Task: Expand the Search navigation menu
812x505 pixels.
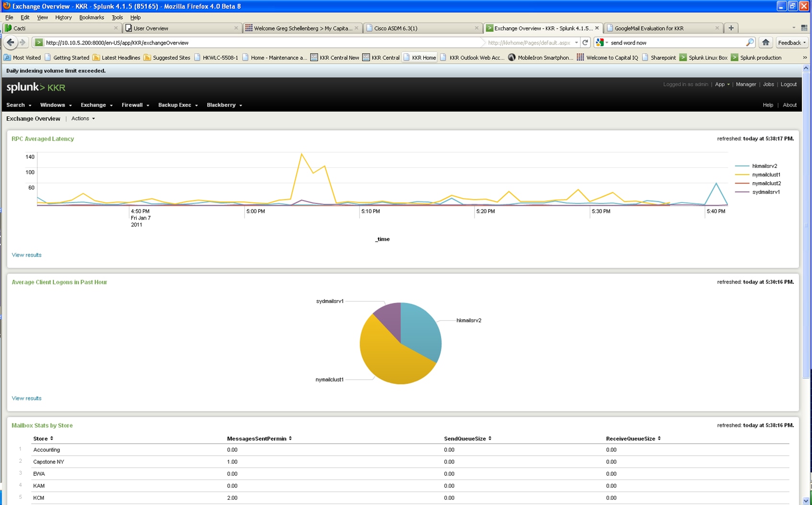Action: (x=19, y=105)
